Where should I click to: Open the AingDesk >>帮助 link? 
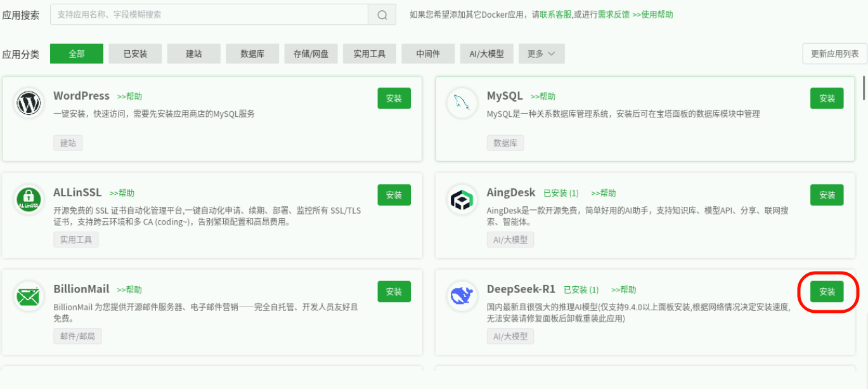[604, 193]
